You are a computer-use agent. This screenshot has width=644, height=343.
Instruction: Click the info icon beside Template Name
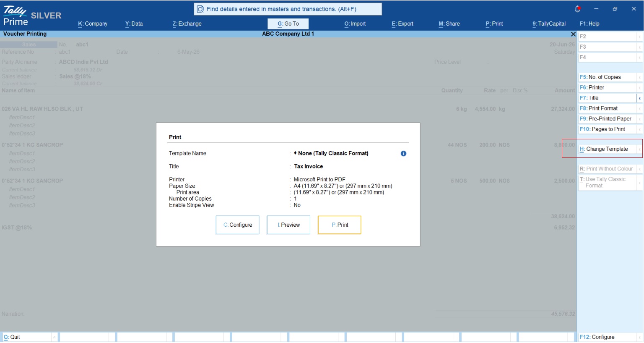click(403, 154)
